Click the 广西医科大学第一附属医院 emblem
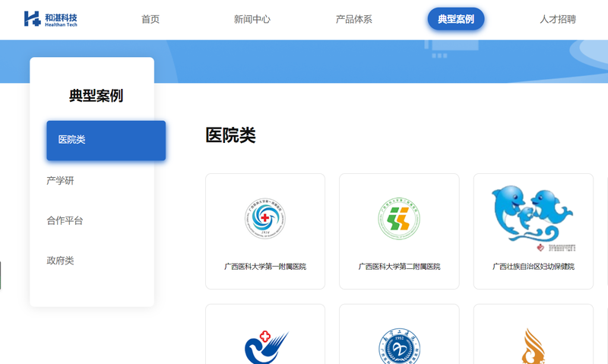 (265, 218)
